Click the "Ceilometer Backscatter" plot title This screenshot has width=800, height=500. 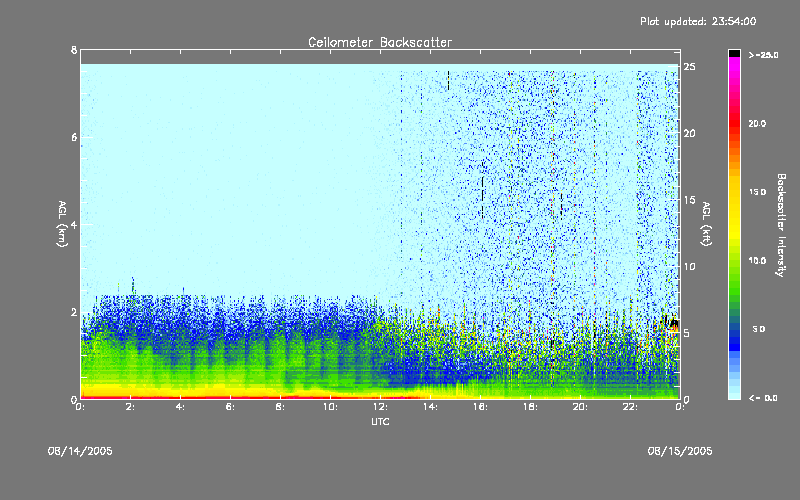point(380,42)
